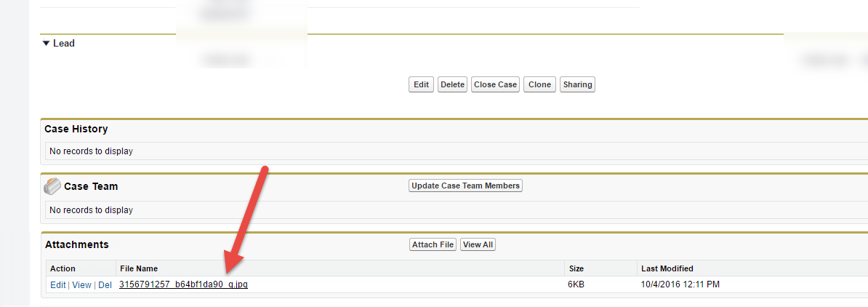Click the Case Team icon
This screenshot has width=868, height=307.
click(52, 186)
